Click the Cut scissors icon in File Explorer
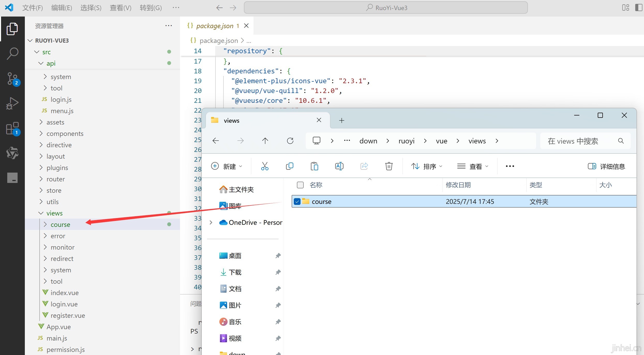This screenshot has height=355, width=644. pos(265,166)
